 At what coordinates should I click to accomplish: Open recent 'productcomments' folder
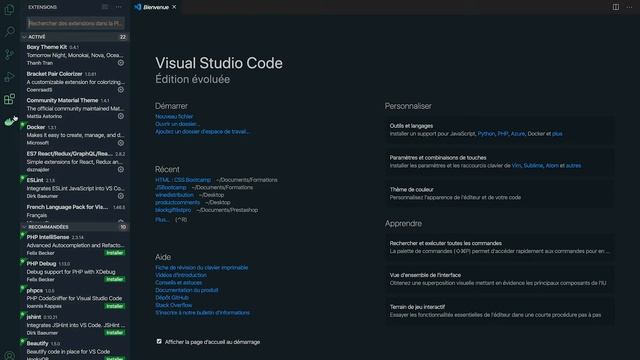(x=178, y=202)
